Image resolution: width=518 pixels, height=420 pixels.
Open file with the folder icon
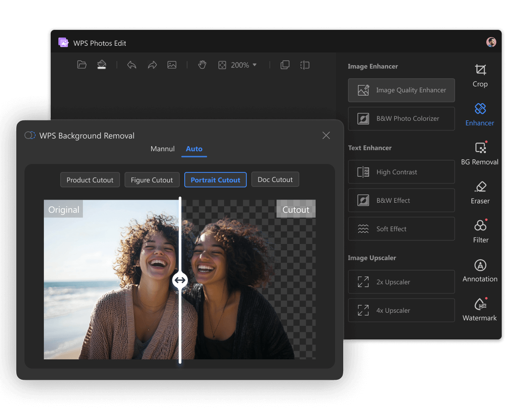(82, 65)
